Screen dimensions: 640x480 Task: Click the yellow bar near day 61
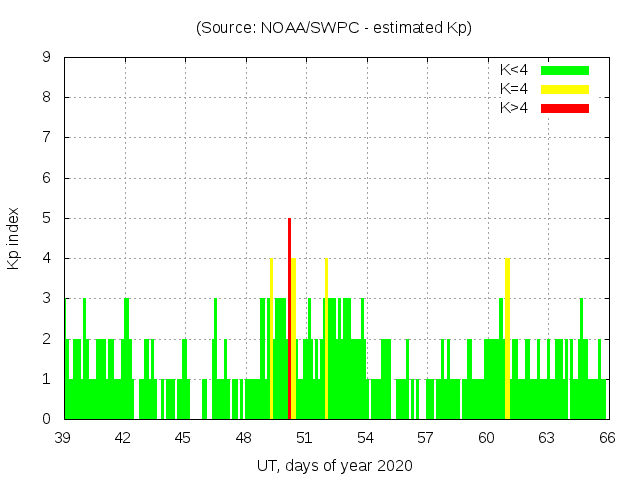coord(508,338)
